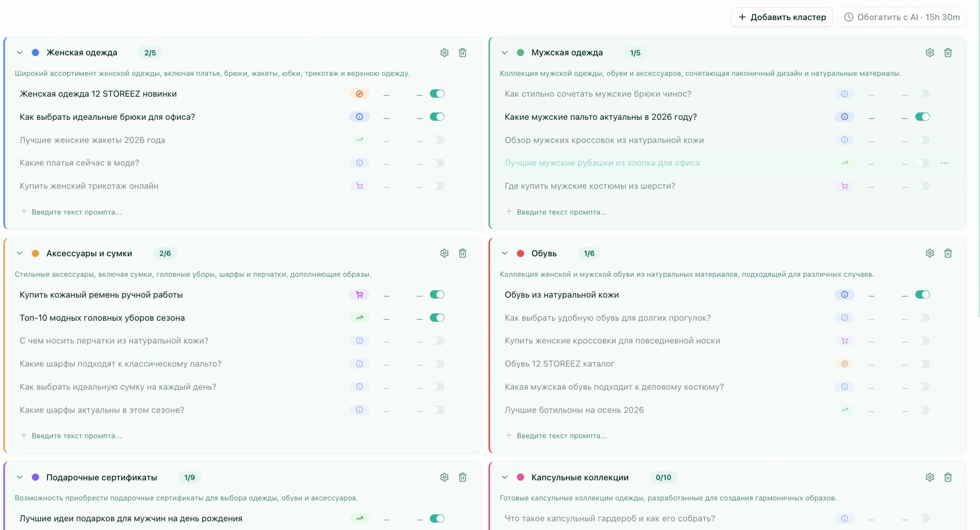Collapse the Женская одежда cluster
This screenshot has width=980, height=530.
coord(19,53)
